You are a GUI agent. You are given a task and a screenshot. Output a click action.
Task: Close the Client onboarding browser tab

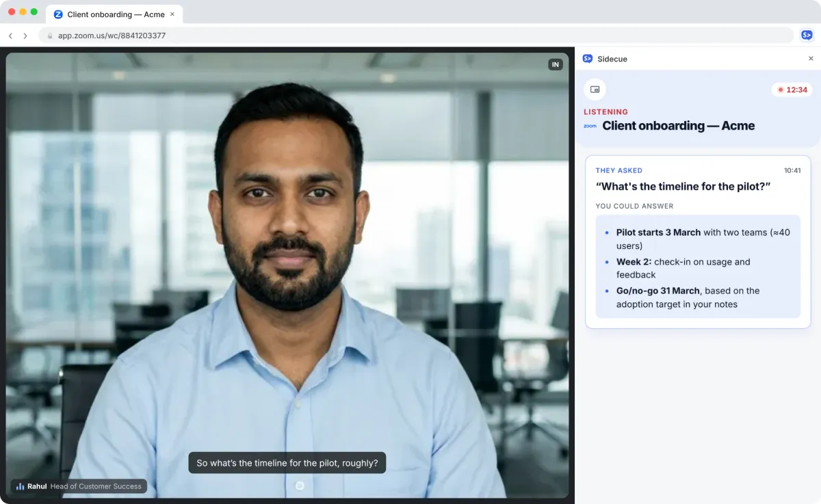point(172,14)
